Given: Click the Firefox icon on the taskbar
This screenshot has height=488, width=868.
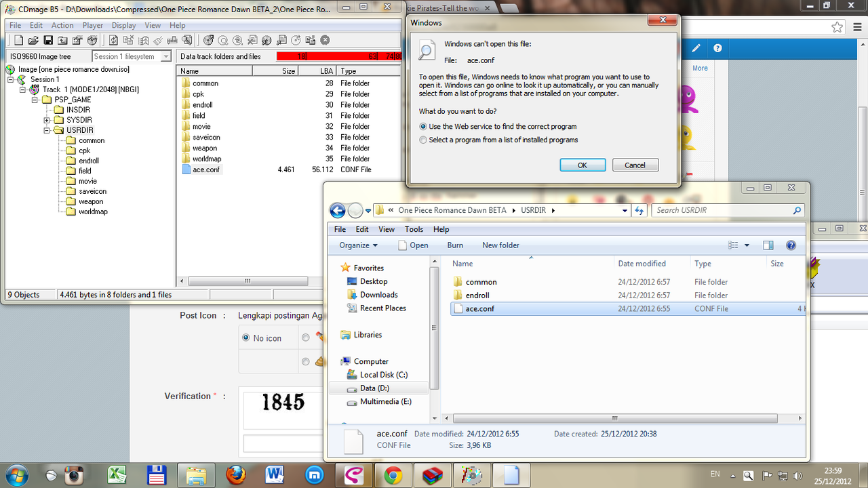Looking at the screenshot, I should pos(235,474).
